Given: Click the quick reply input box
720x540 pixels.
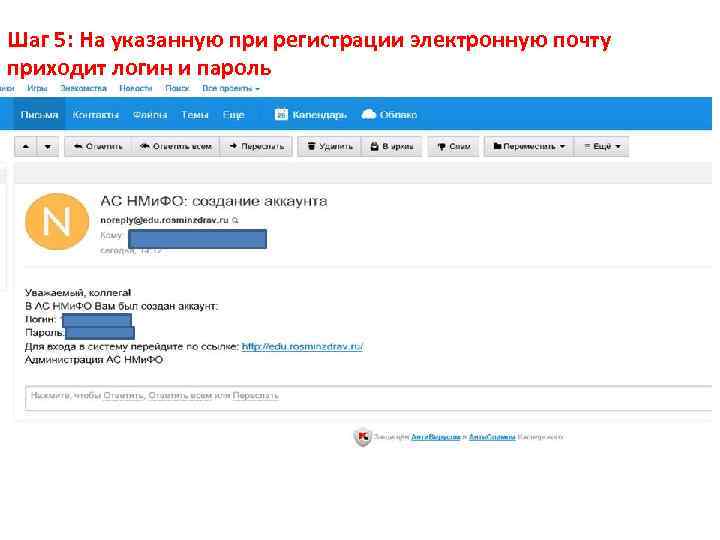Looking at the screenshot, I should [x=369, y=397].
